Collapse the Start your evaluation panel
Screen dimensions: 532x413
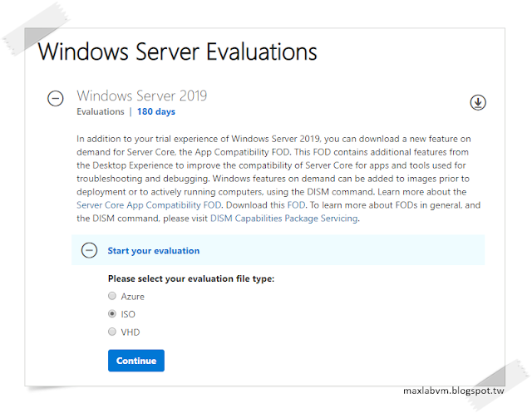[89, 251]
